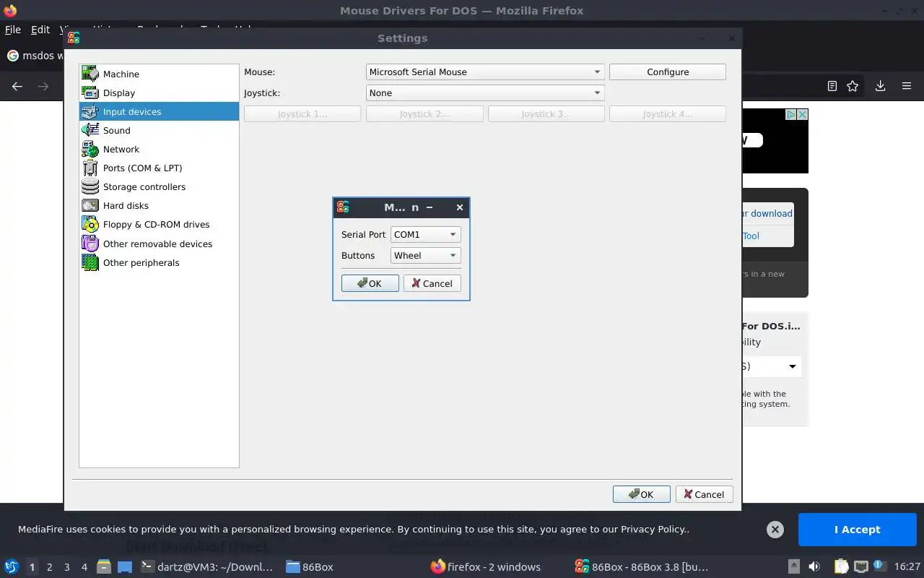Confirm mouse configuration dialog with OK
Viewport: 924px width, 578px height.
(x=370, y=283)
